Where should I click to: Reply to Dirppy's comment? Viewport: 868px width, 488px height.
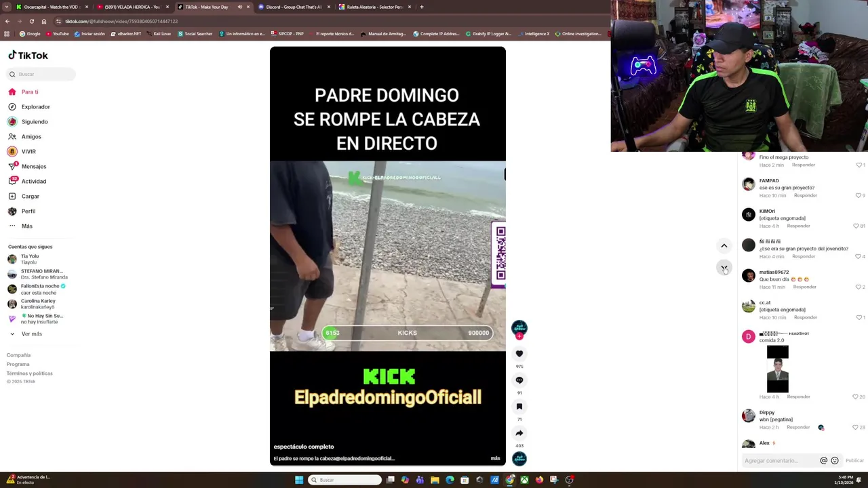(799, 427)
